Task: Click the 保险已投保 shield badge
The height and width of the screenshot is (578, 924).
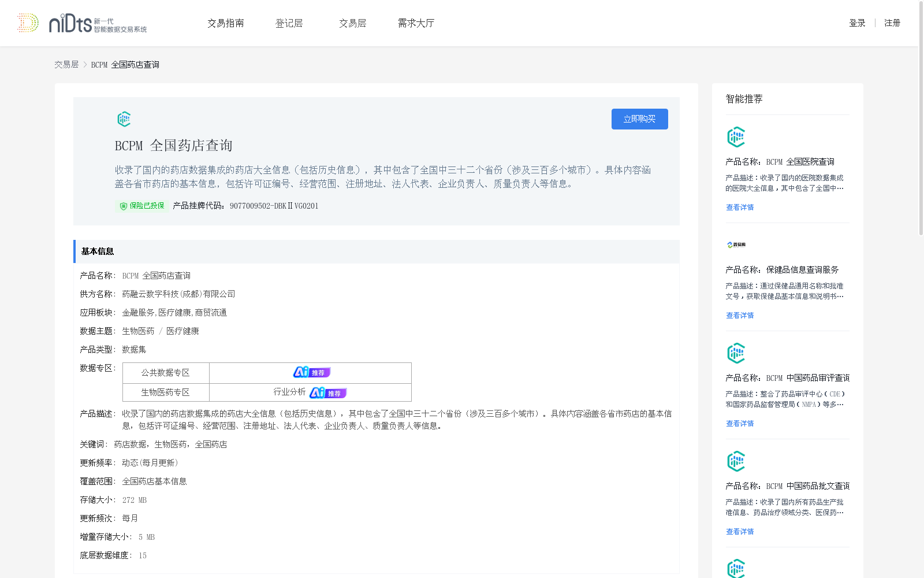Action: coord(142,206)
